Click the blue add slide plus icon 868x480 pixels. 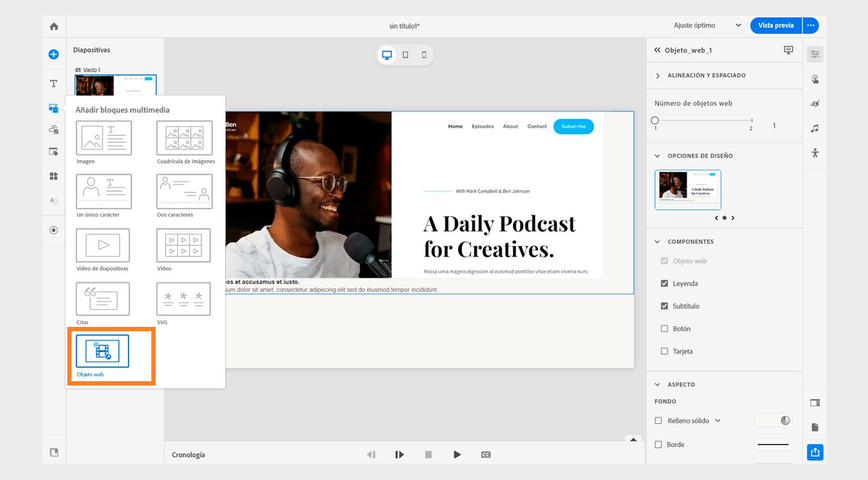(54, 54)
